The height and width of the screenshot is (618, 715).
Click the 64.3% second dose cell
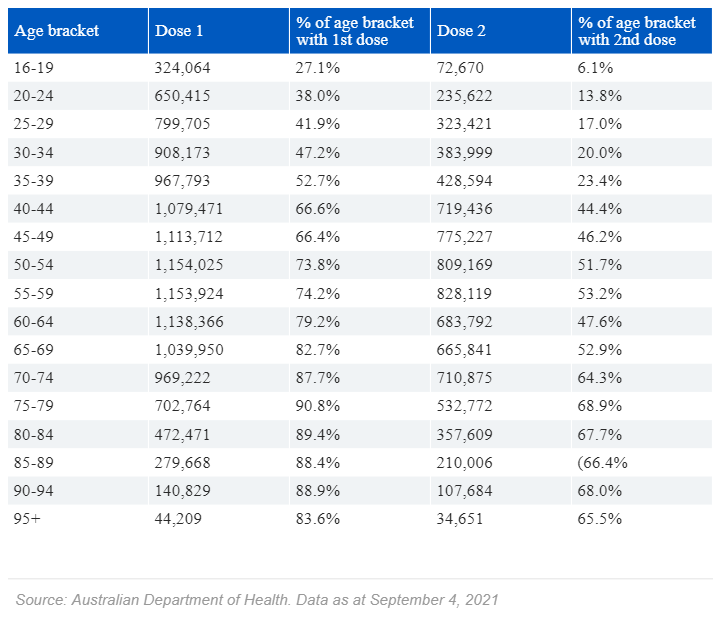(600, 378)
